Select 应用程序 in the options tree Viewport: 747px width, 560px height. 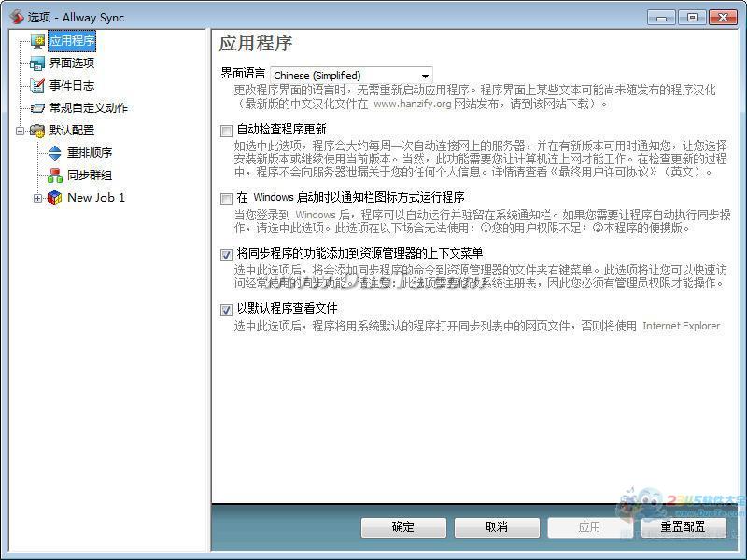(72, 41)
